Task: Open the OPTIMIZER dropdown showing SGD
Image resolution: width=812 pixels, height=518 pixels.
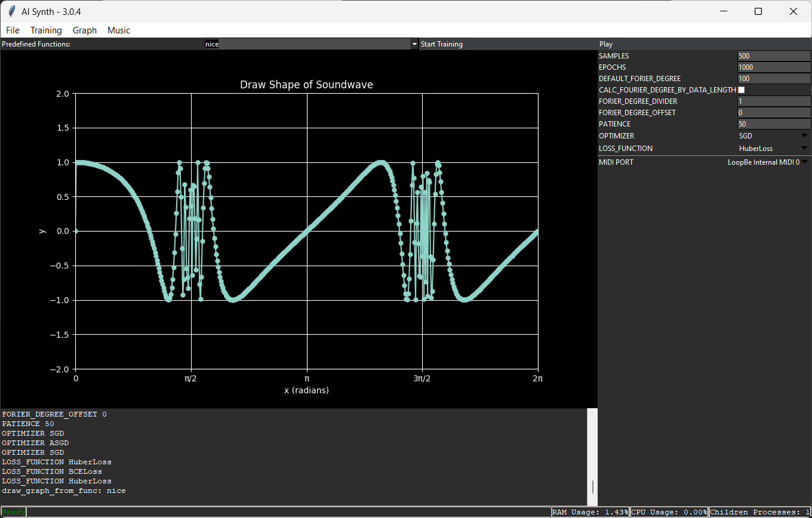Action: [774, 136]
